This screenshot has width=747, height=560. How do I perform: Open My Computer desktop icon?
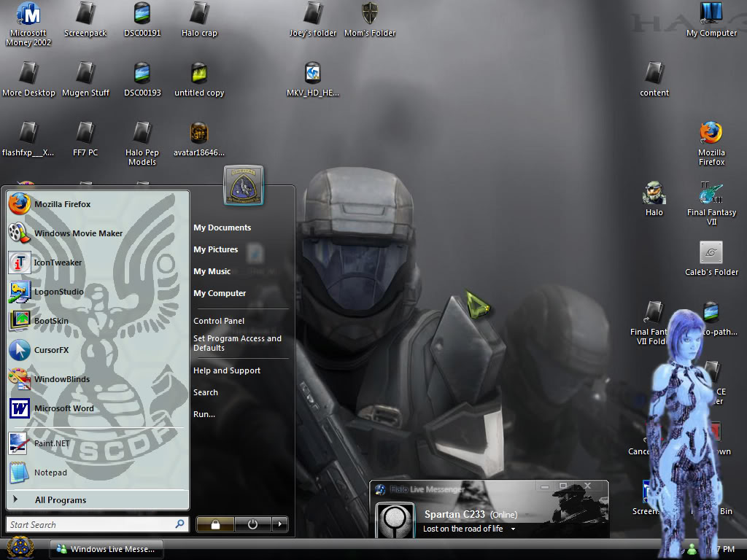711,20
